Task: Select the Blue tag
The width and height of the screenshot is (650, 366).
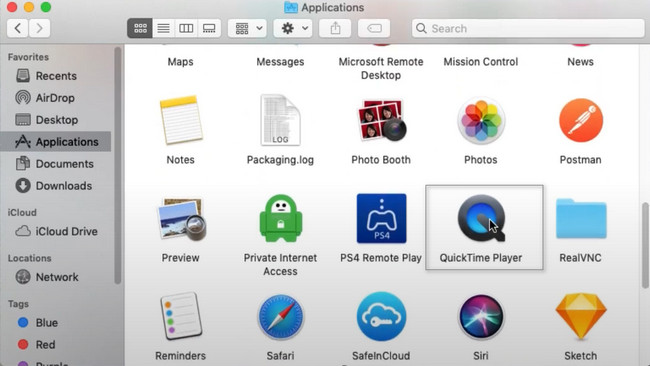Action: pos(56,322)
